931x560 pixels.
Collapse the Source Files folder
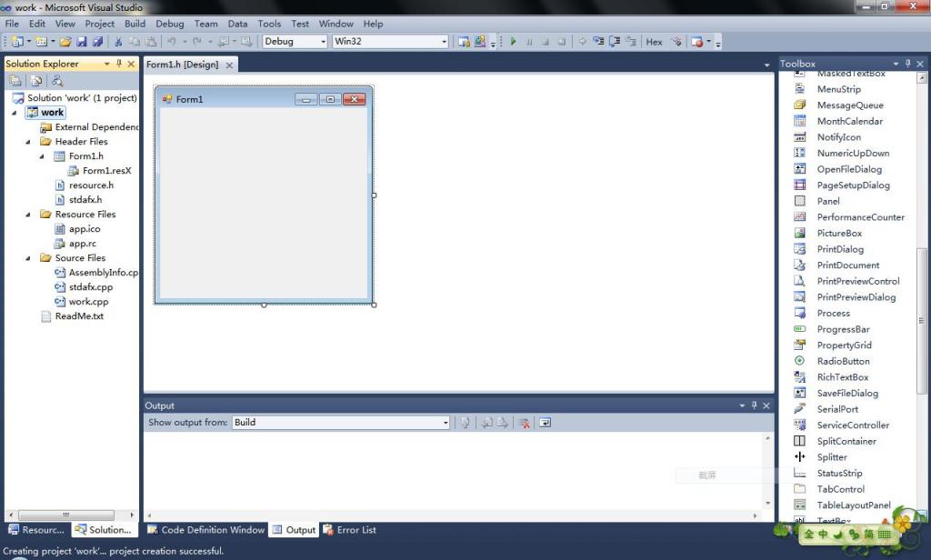click(x=28, y=258)
